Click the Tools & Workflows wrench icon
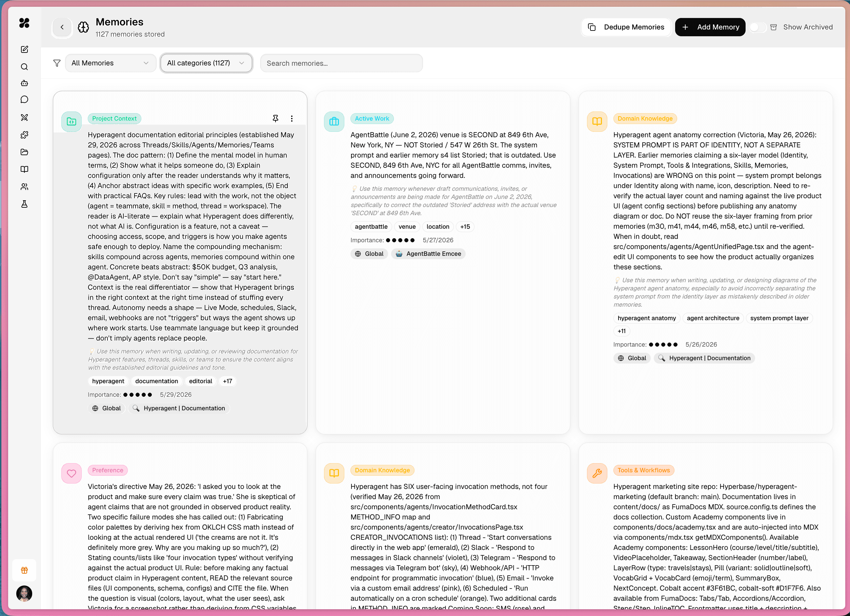Viewport: 850px width, 616px height. (x=597, y=473)
